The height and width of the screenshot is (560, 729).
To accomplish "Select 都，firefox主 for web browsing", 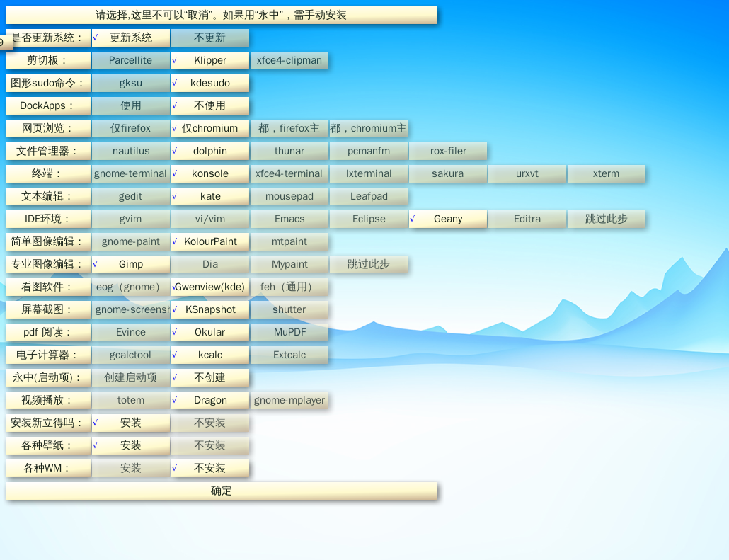I will click(x=289, y=128).
